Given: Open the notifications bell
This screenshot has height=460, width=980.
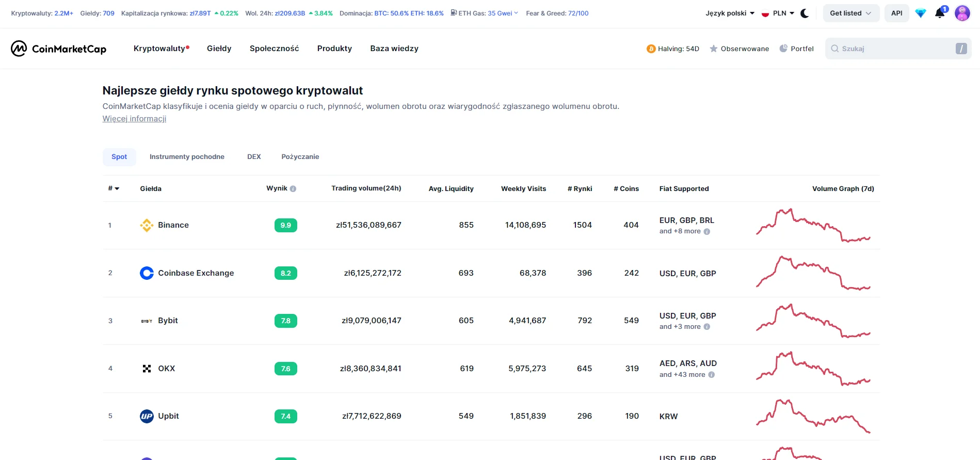Looking at the screenshot, I should (x=940, y=13).
